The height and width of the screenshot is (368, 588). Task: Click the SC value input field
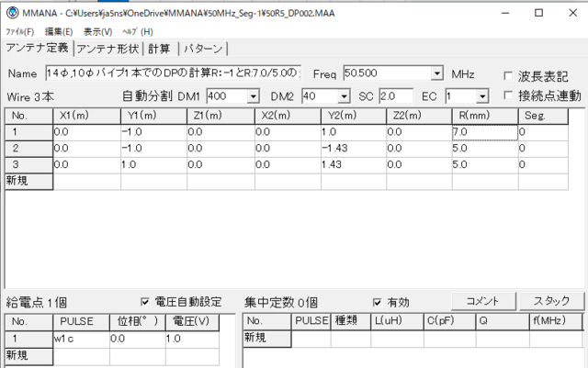point(396,95)
